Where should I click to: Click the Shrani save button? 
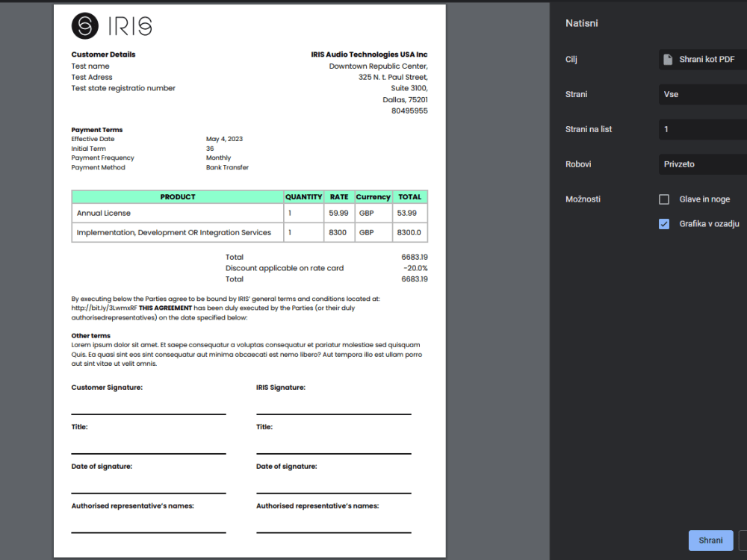coord(711,541)
